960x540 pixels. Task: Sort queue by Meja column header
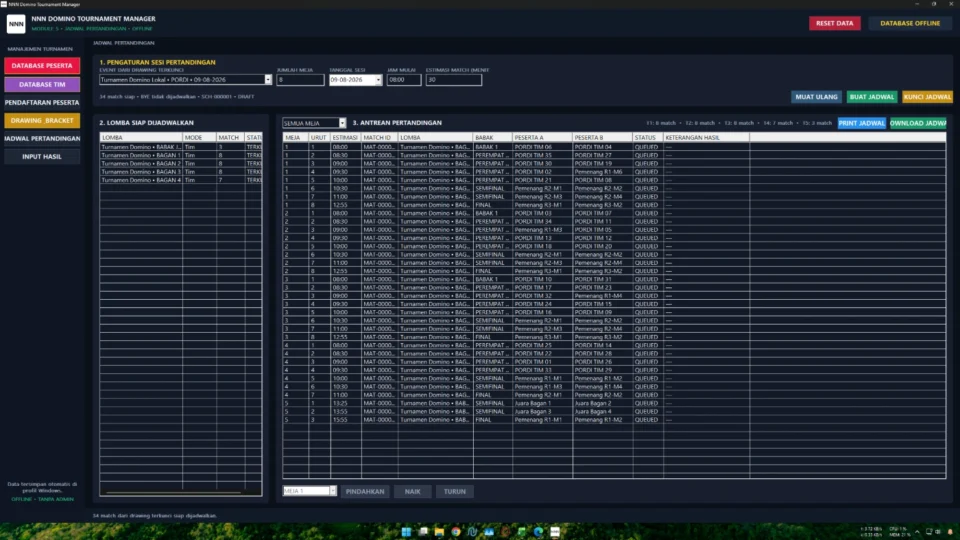[295, 138]
